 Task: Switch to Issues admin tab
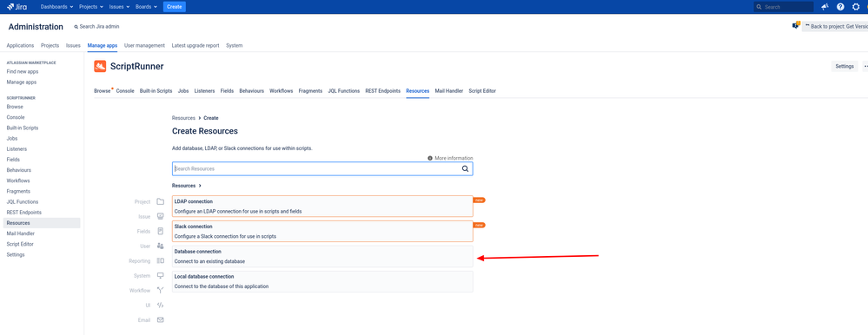click(73, 45)
